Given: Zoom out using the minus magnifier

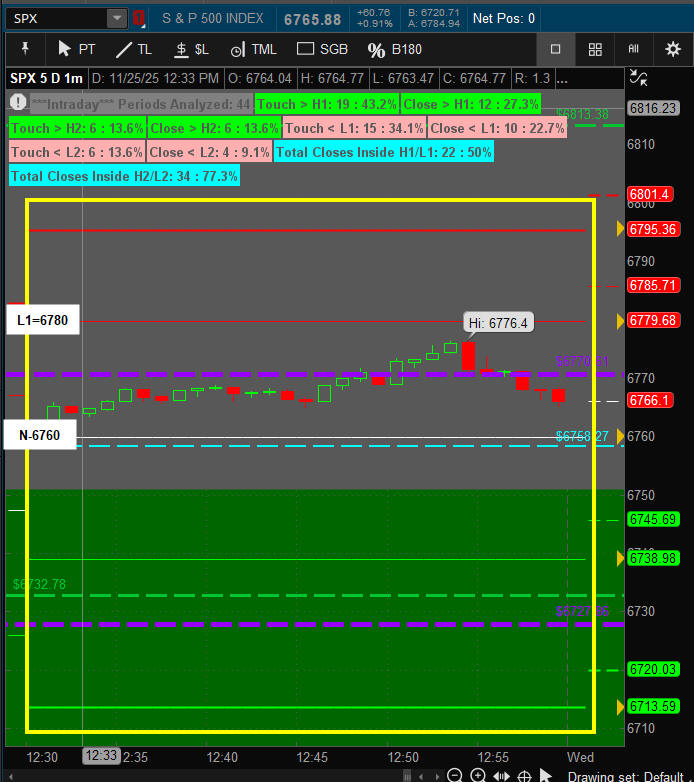Looking at the screenshot, I should pos(455,775).
